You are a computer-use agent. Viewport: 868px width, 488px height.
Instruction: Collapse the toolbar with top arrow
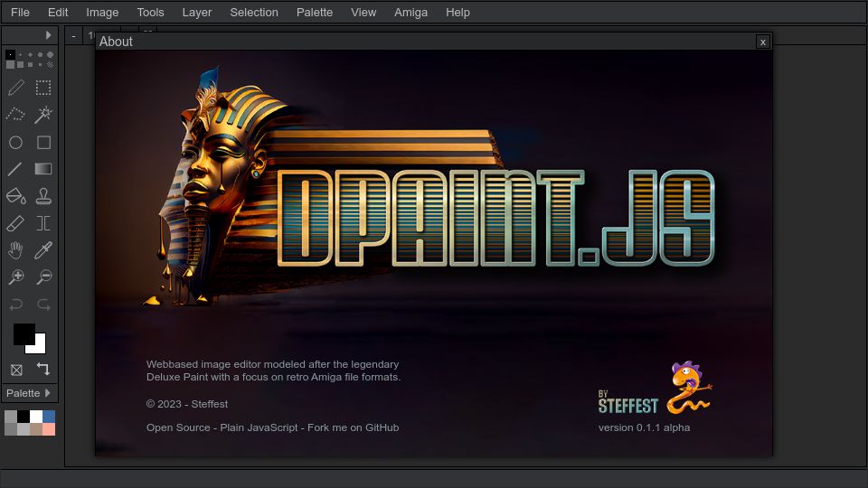48,35
